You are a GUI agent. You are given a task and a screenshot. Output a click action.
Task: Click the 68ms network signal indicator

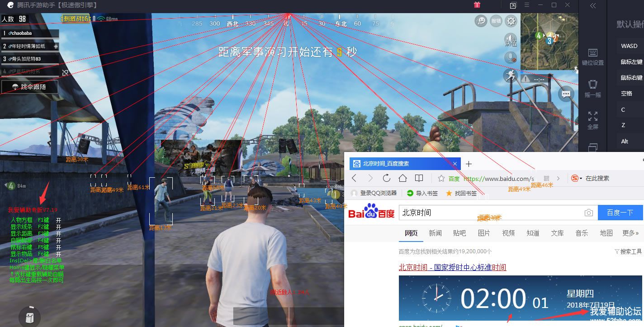pos(107,19)
